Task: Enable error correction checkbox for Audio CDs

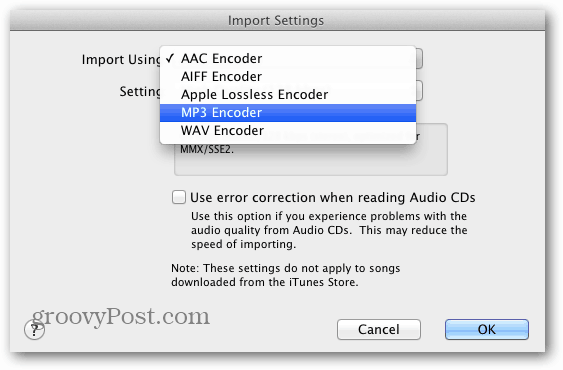Action: (x=178, y=197)
